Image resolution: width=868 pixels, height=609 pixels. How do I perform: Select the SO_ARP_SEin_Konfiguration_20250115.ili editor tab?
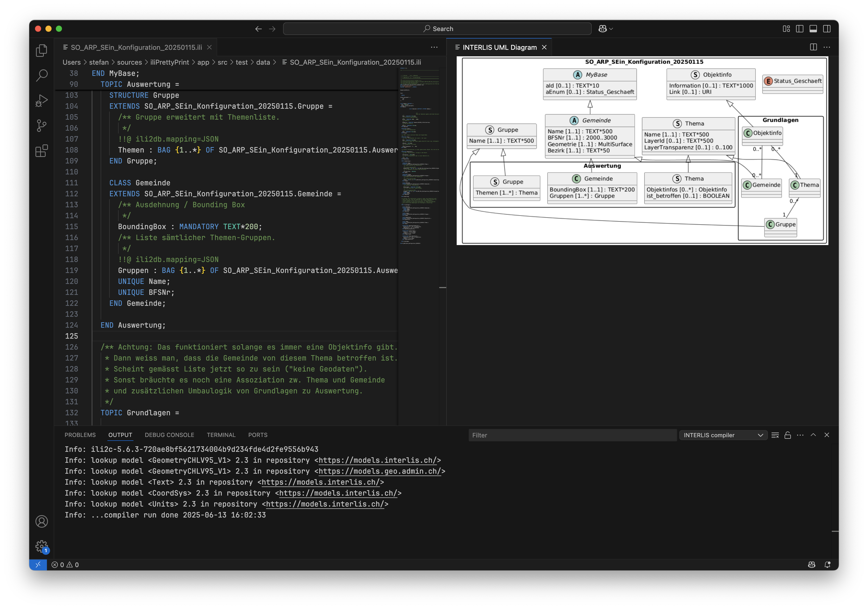pyautogui.click(x=136, y=47)
